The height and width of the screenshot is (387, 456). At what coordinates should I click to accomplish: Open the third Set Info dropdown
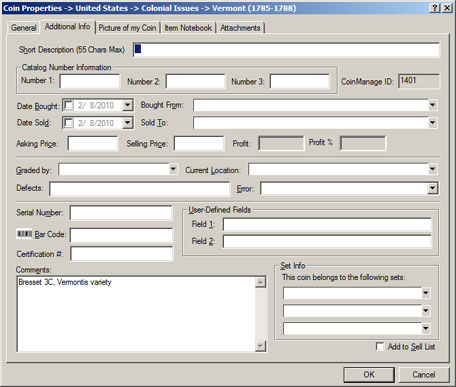(426, 329)
